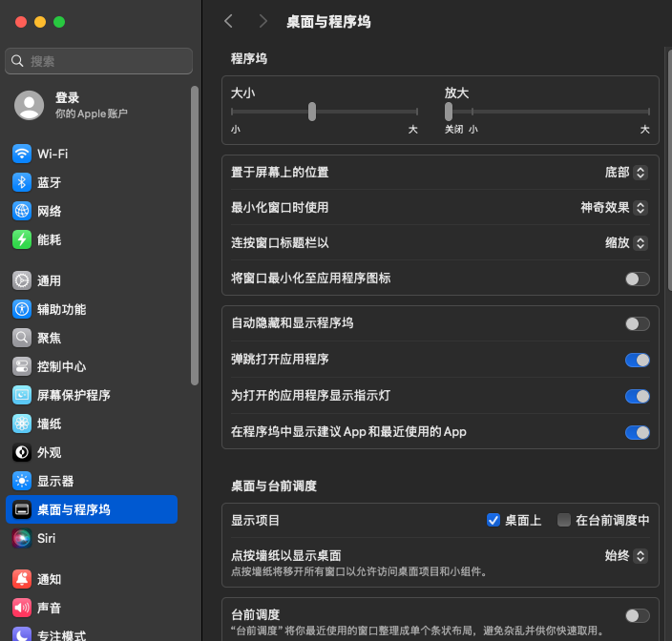Viewport: 672px width, 641px height.
Task: Click the Wi-Fi icon in sidebar
Action: (x=22, y=154)
